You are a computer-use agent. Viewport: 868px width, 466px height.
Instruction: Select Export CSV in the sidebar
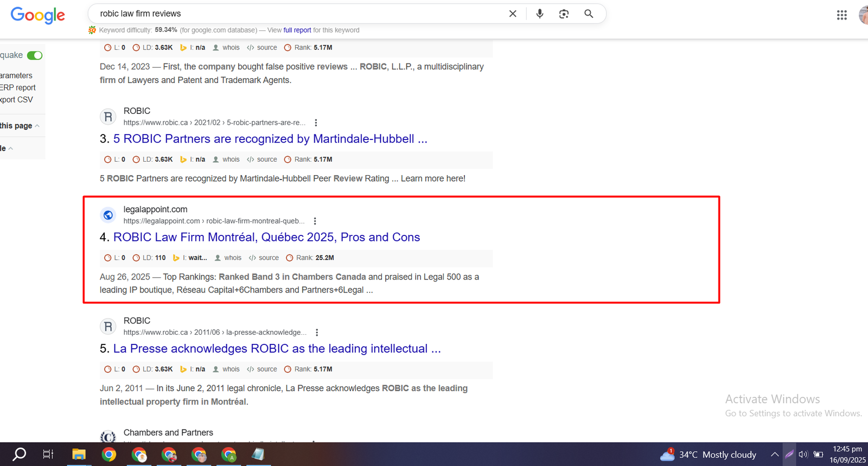pos(16,100)
